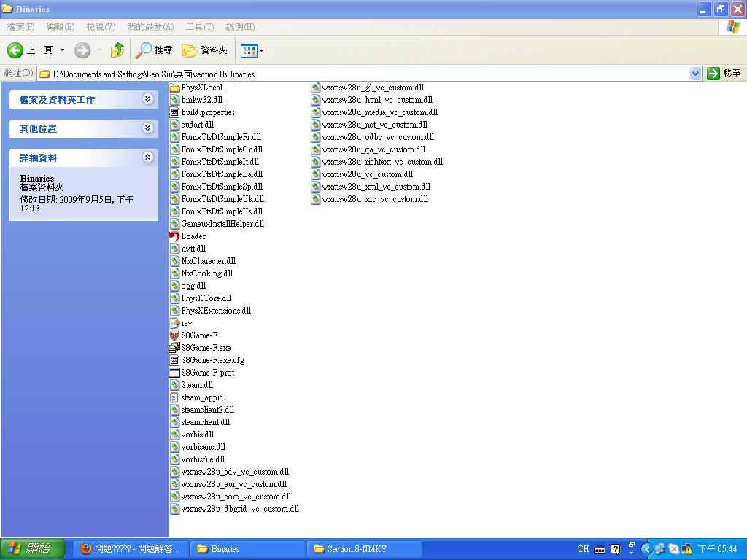This screenshot has height=560, width=747.
Task: Open the address bar dropdown arrow
Action: tap(695, 74)
